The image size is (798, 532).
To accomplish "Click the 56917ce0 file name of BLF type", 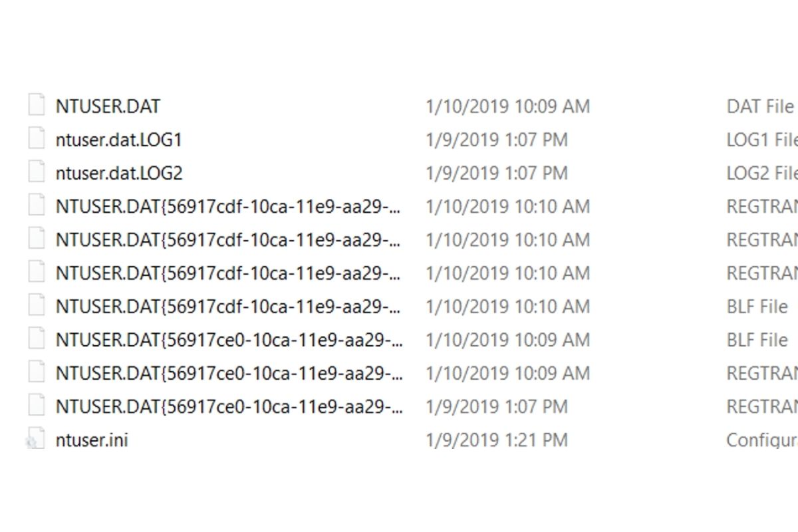I will coord(229,340).
